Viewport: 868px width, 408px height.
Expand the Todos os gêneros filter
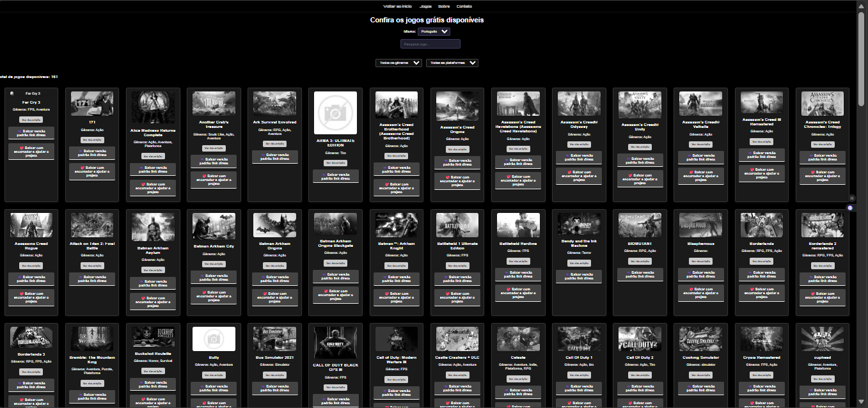(399, 63)
